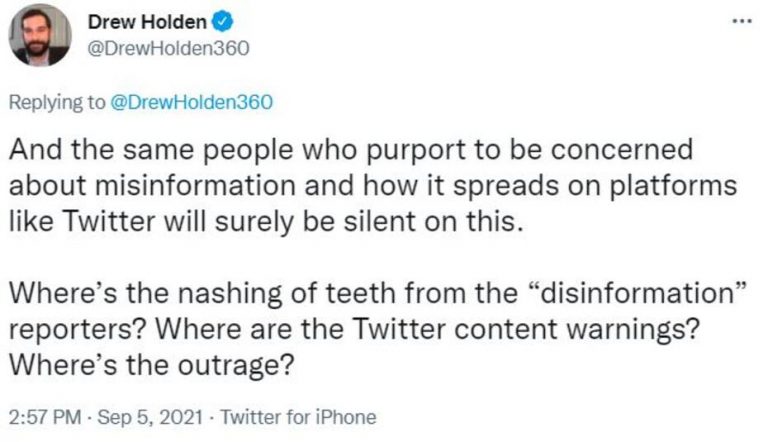Click the Drew Holden display name
The width and height of the screenshot is (768, 442).
[x=147, y=23]
